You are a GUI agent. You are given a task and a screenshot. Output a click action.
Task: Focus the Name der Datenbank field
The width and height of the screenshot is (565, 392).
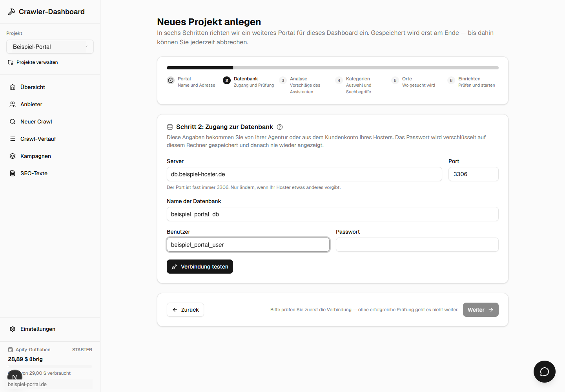tap(333, 214)
